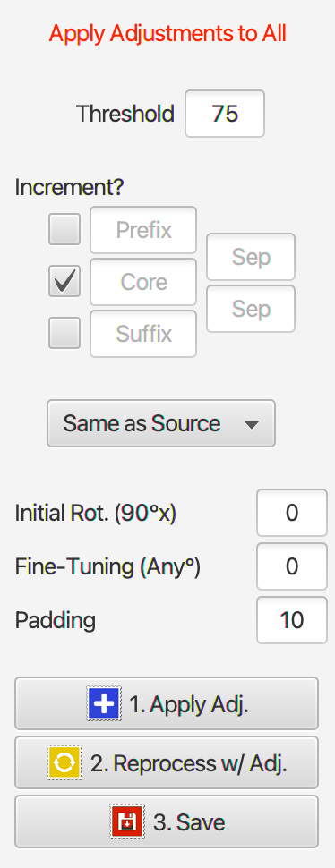
Task: Open the Same as Source dropdown
Action: [x=161, y=423]
